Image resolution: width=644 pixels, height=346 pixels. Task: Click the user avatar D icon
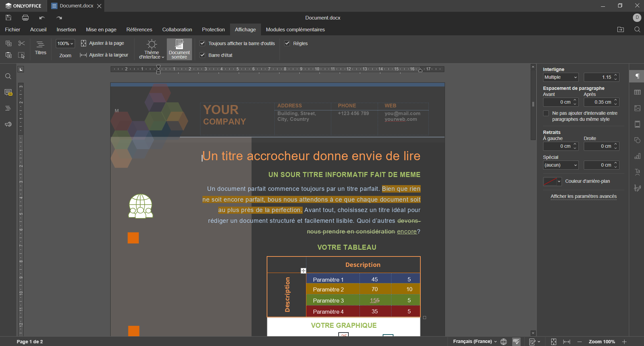pos(637,18)
